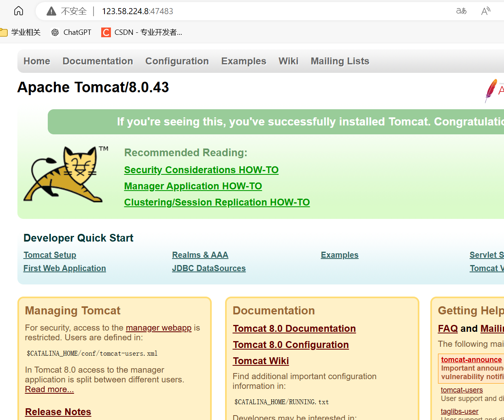The image size is (504, 420).
Task: Click the Apache feather logo
Action: click(494, 90)
